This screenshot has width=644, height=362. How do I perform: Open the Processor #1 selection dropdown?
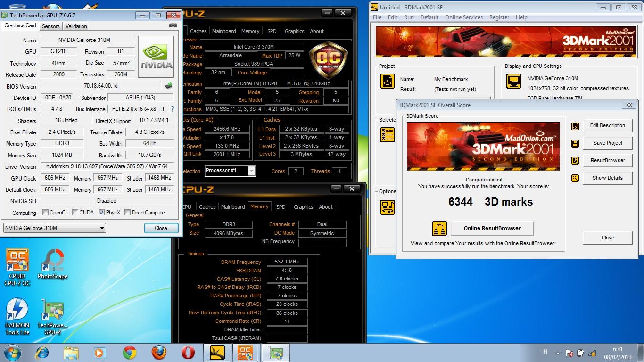tap(230, 171)
